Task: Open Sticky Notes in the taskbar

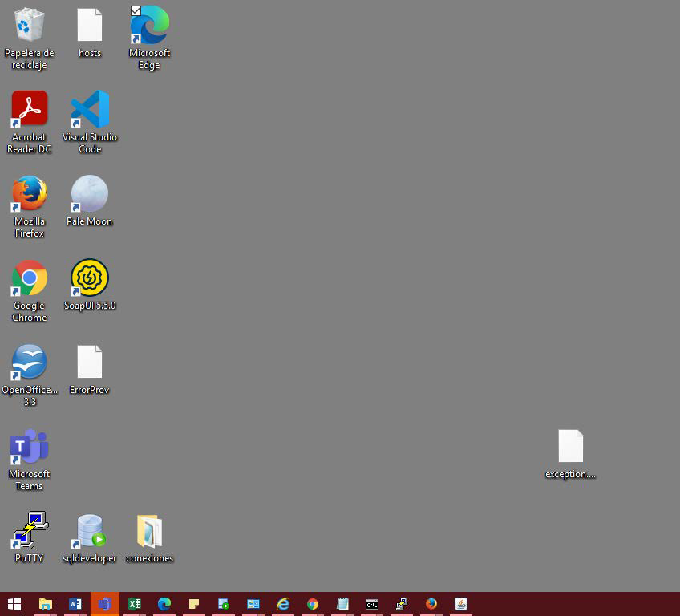Action: (x=194, y=604)
